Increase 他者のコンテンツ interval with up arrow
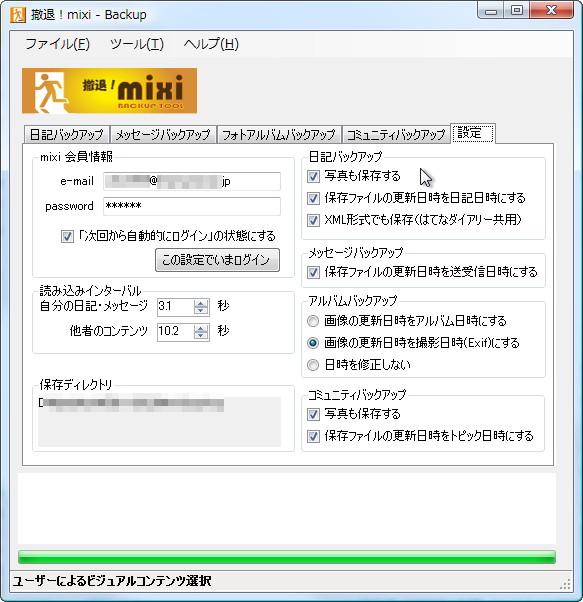The height and width of the screenshot is (602, 583). point(201,328)
